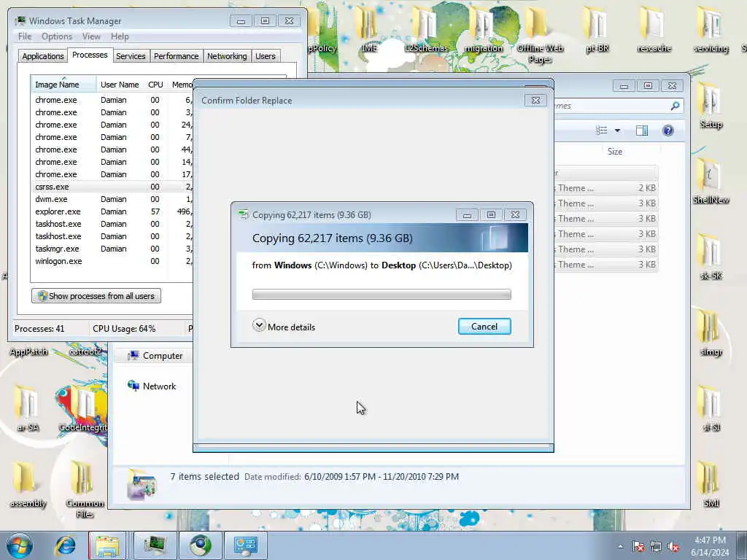The image size is (747, 560).
Task: Open the assembly desktop folder
Action: point(28,483)
